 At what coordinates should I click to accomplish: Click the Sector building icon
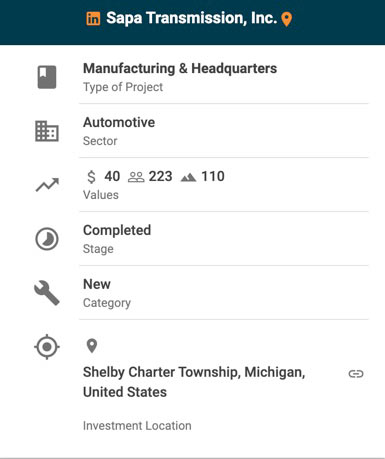[x=47, y=131]
